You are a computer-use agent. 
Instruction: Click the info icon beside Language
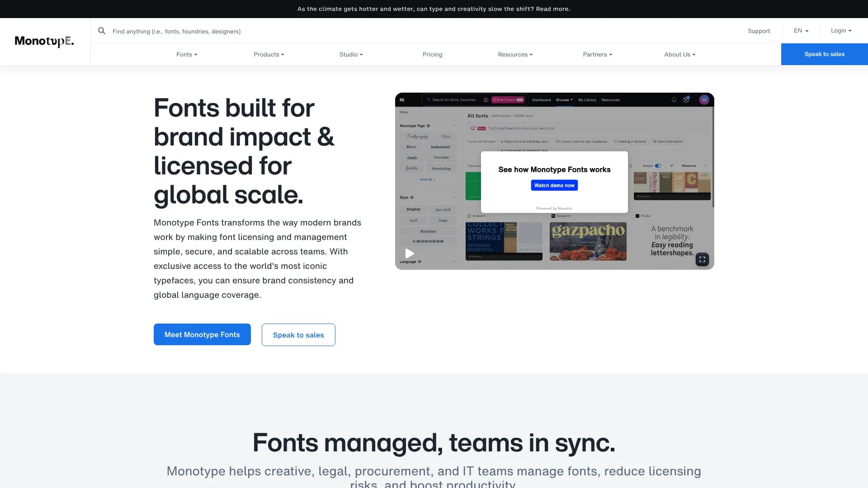click(x=420, y=262)
